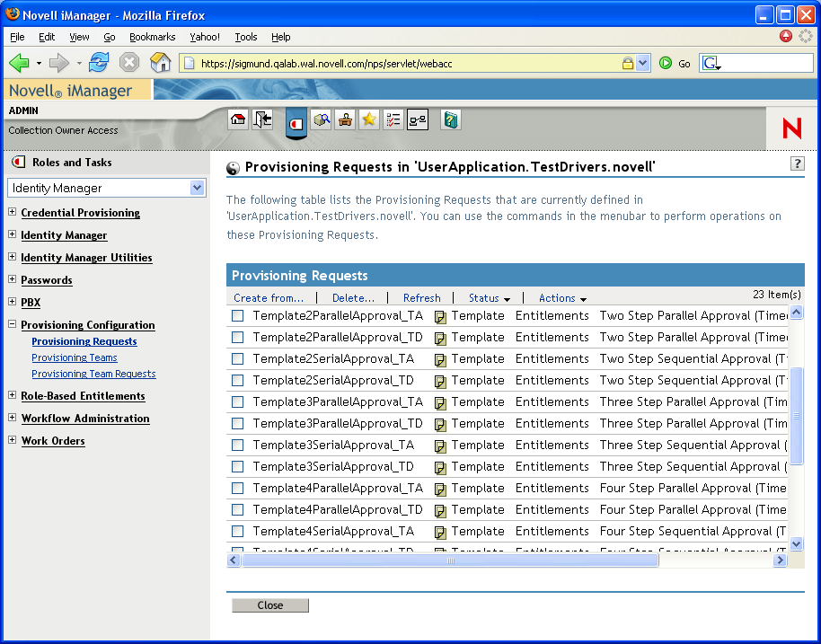Click Firefox Stop icon

(x=128, y=62)
